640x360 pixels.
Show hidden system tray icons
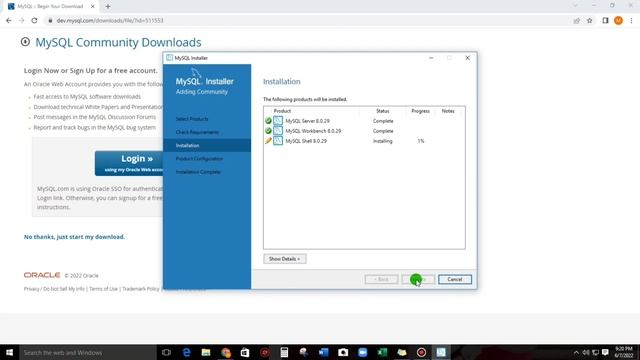tap(576, 353)
